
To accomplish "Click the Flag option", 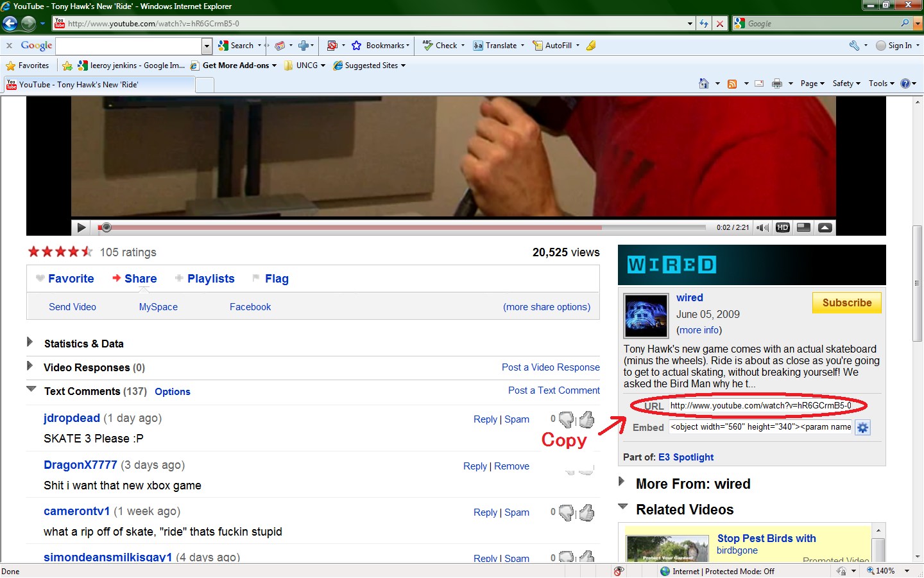I will (270, 279).
